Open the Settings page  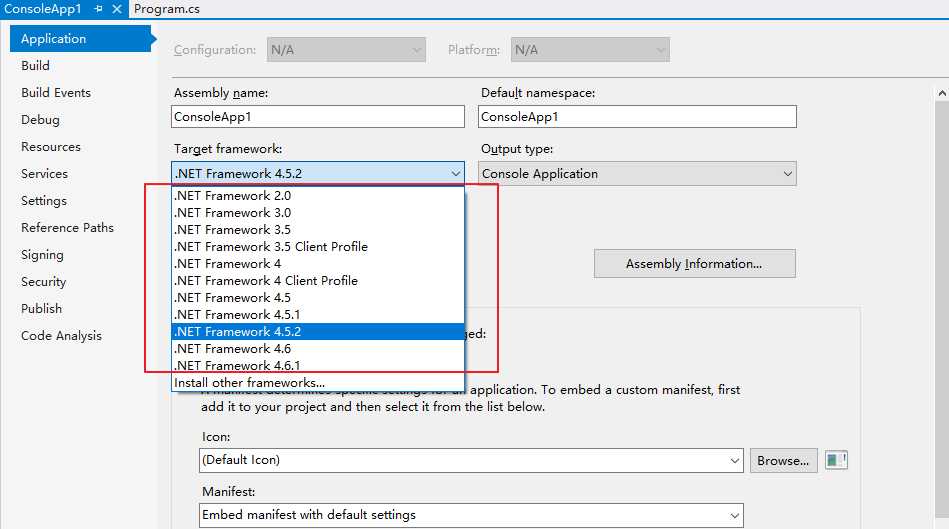click(x=44, y=200)
